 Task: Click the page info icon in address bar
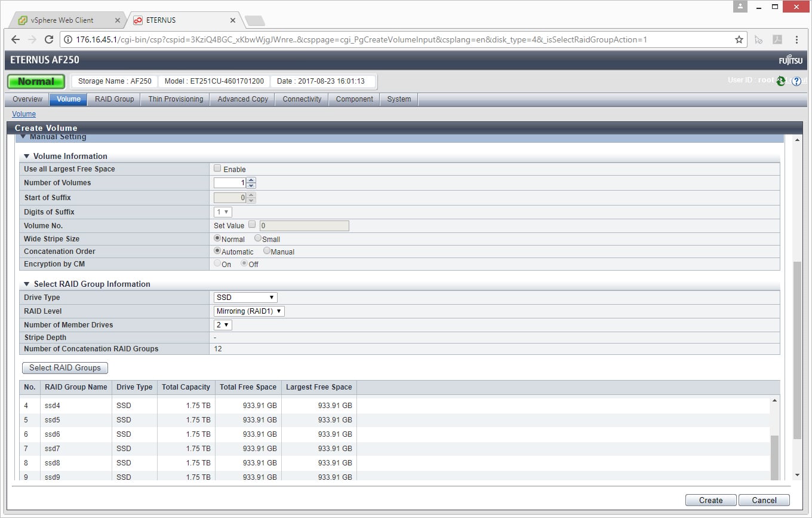tap(67, 39)
